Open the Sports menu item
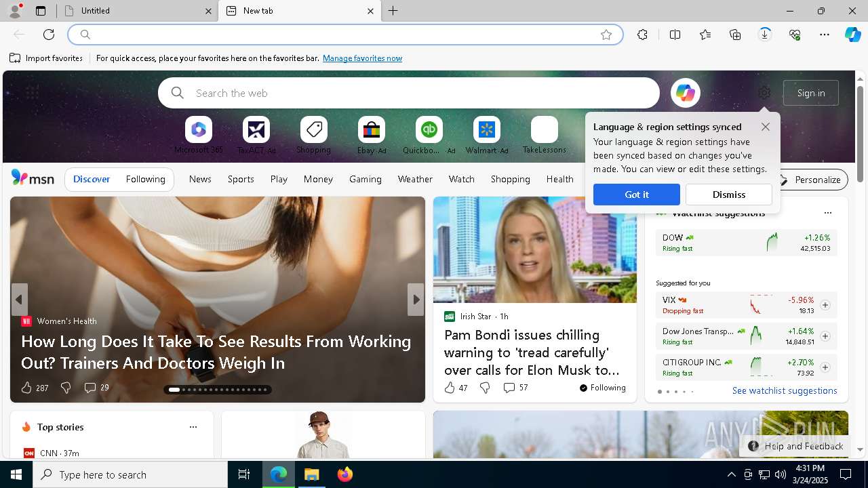This screenshot has height=488, width=868. click(241, 179)
